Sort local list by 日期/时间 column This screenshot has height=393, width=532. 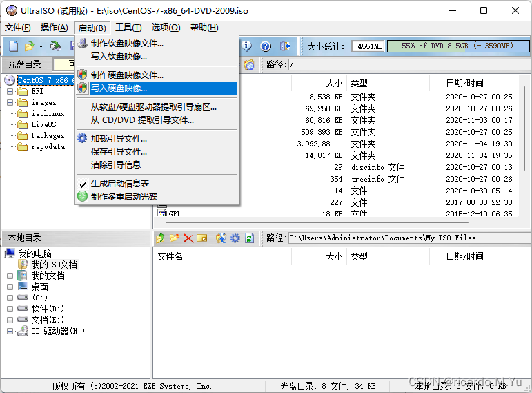point(482,256)
